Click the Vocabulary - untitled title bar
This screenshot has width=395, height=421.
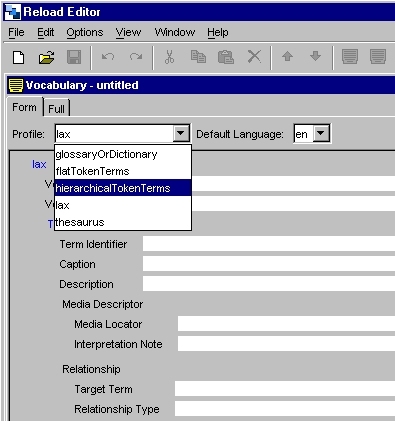coord(201,85)
